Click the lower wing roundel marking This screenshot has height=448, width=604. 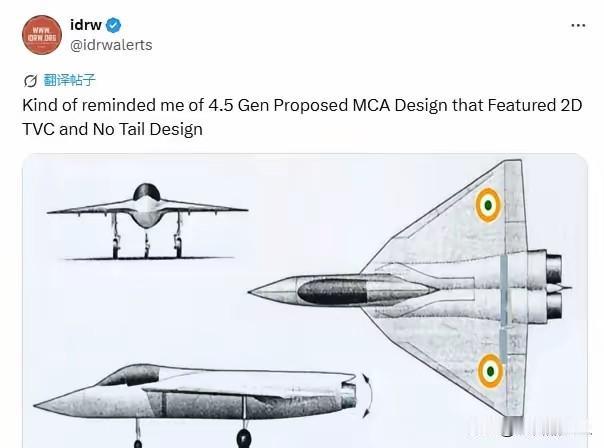pyautogui.click(x=490, y=371)
